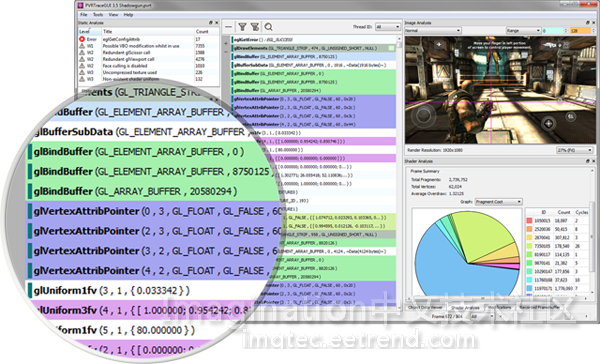Sort by the Count column header
The image size is (600, 364).
click(202, 31)
